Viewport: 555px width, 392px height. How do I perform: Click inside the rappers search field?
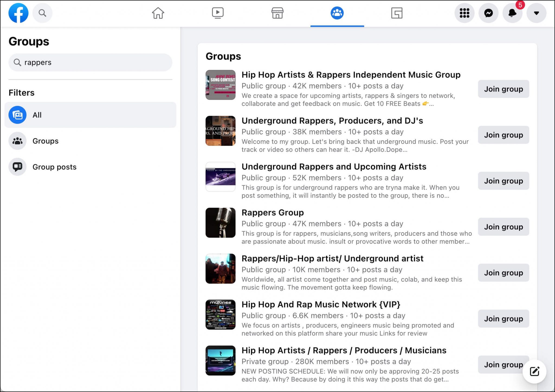(90, 62)
